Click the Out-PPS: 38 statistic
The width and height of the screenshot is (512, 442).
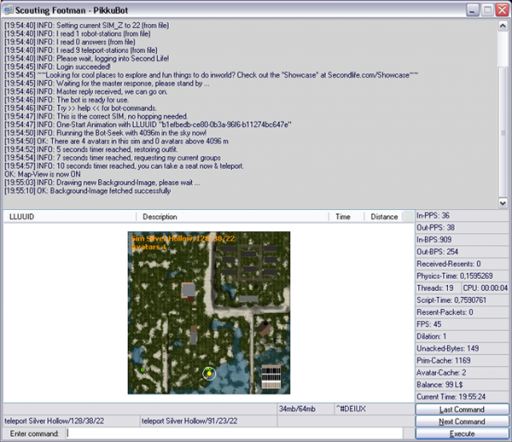point(462,227)
